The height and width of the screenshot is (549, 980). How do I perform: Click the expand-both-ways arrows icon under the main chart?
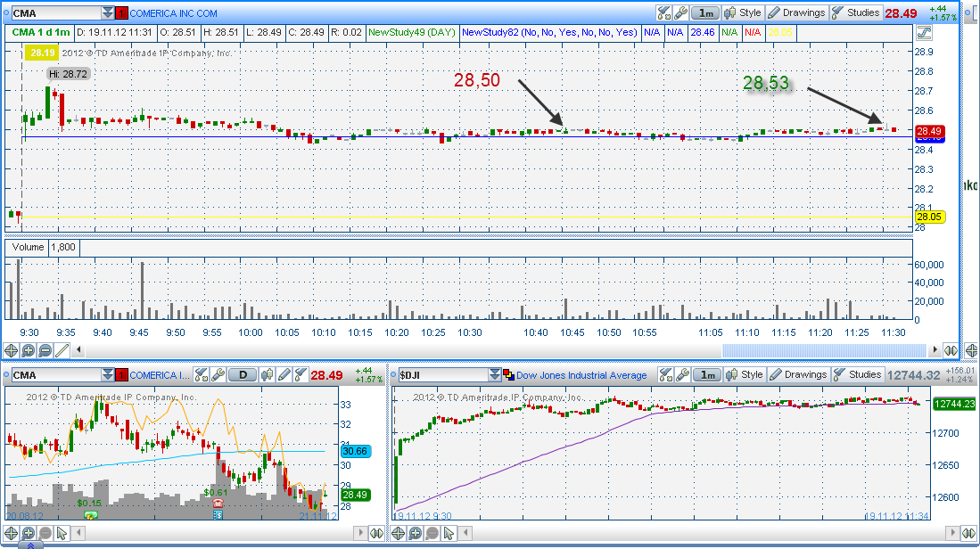click(x=950, y=350)
